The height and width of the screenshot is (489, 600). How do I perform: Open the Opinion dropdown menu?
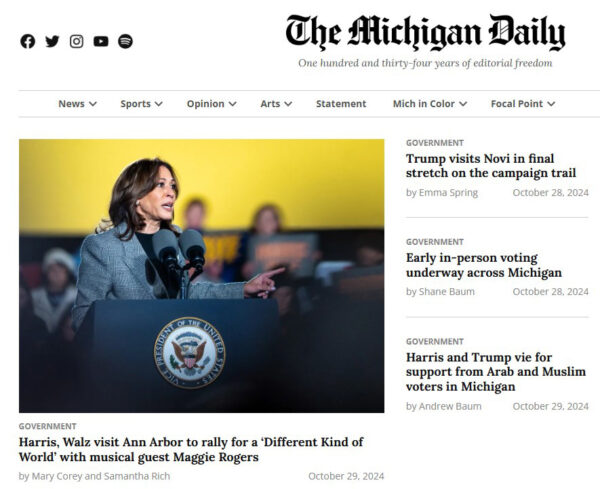pyautogui.click(x=211, y=104)
